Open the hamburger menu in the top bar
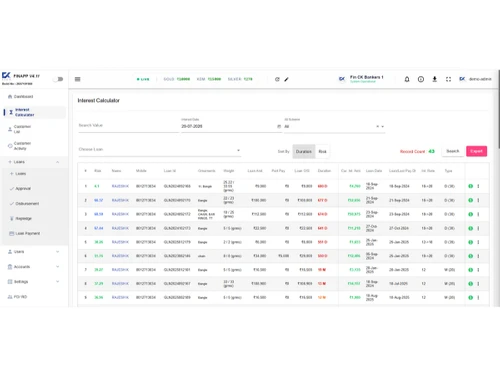Screen dimensions: 500x375 tap(78, 79)
